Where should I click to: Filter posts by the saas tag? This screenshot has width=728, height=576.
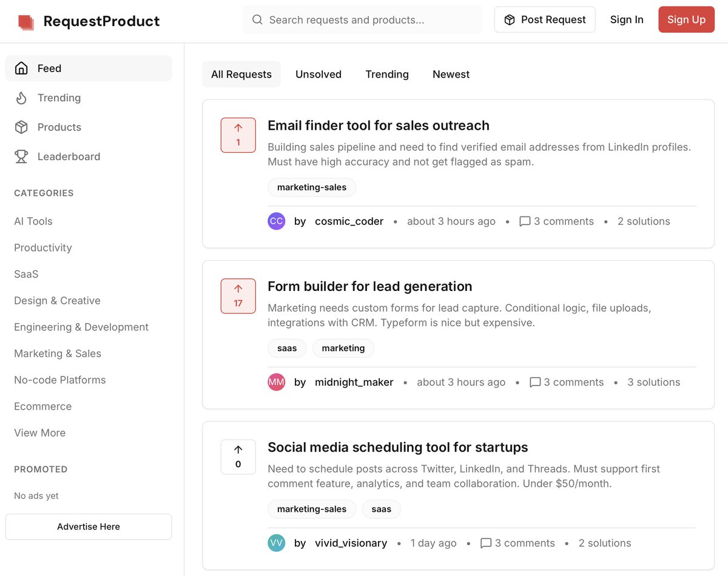coord(287,348)
